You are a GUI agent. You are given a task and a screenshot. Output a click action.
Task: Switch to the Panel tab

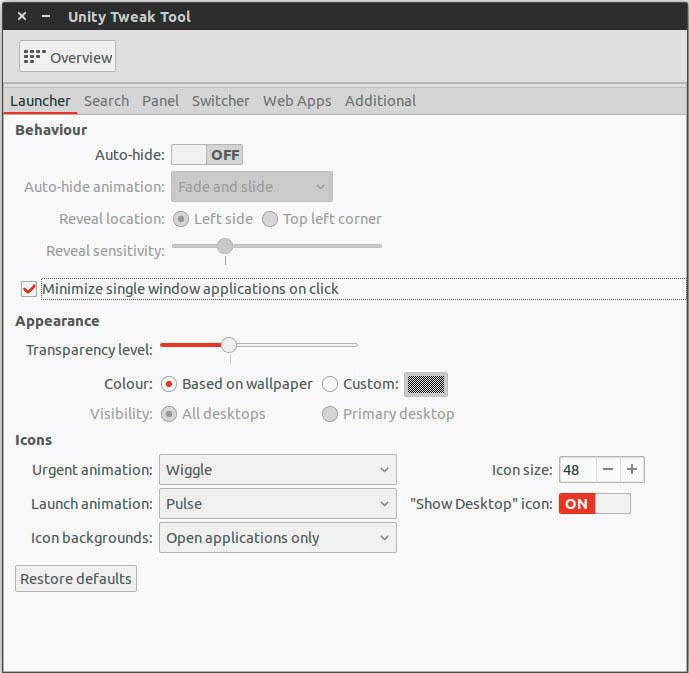[160, 101]
